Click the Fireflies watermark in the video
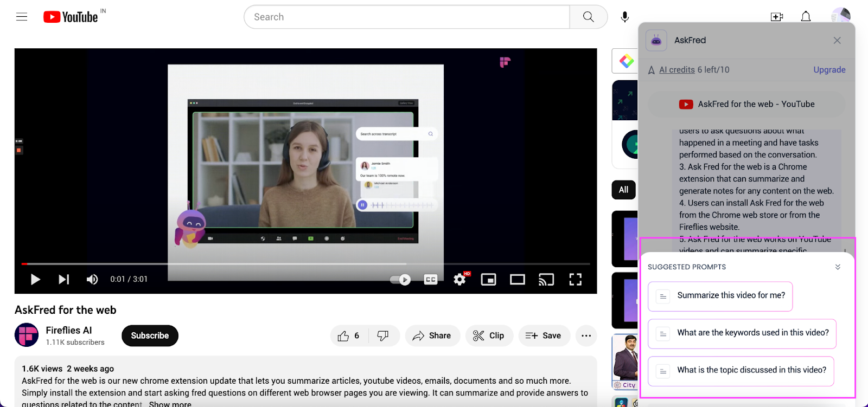 [x=505, y=62]
